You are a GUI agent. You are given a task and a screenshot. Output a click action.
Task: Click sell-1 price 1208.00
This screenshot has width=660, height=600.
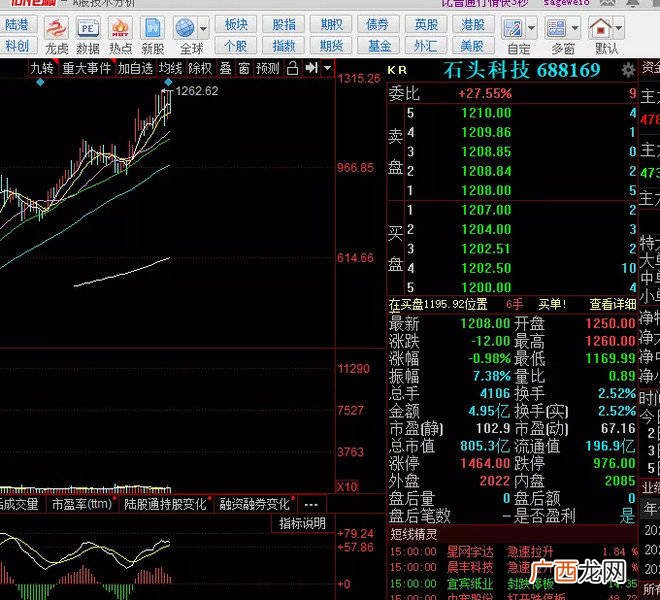coord(486,190)
